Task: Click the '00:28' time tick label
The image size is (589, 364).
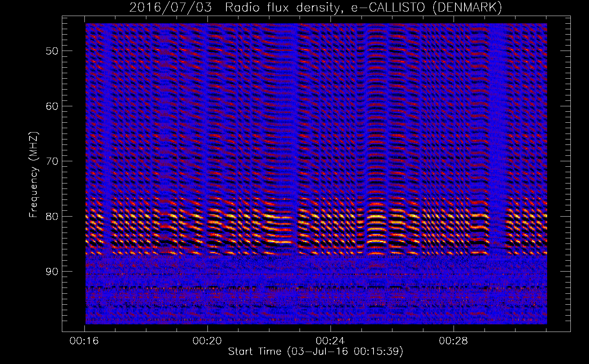Action: (x=454, y=341)
